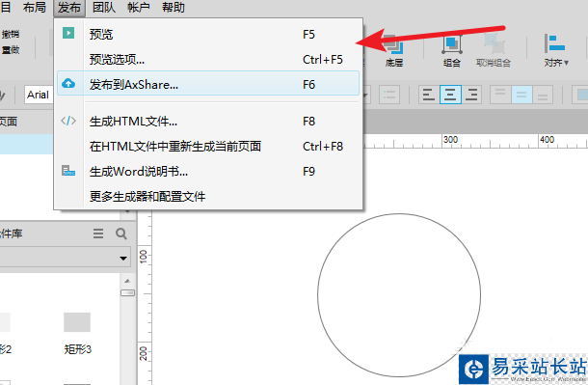Click the 底层 send-to-back icon
This screenshot has height=385, width=588.
pos(394,45)
